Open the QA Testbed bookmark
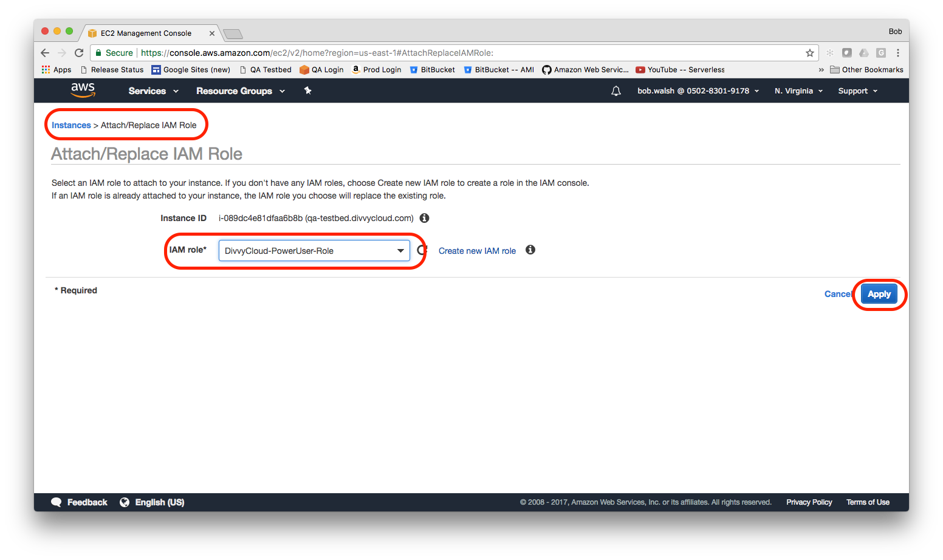The height and width of the screenshot is (560, 943). coord(266,70)
